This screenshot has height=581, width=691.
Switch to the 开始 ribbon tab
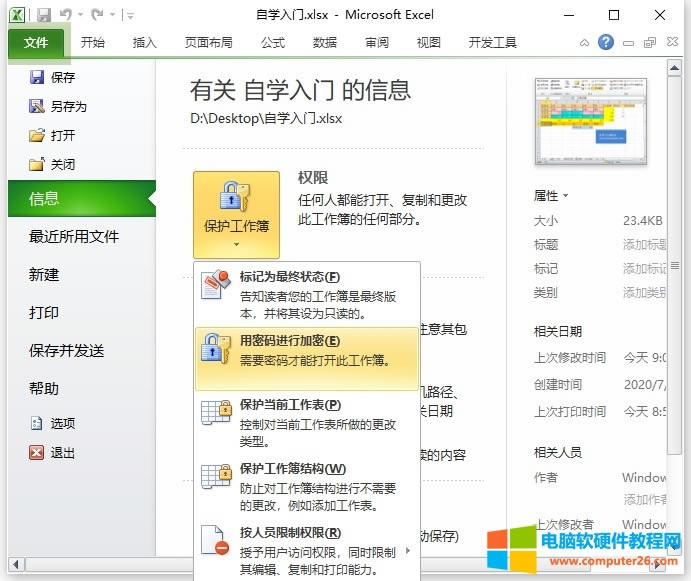coord(93,42)
